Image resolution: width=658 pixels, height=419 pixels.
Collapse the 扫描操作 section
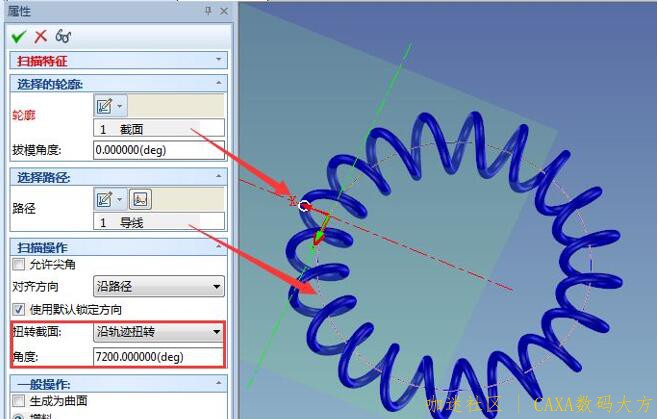click(218, 246)
